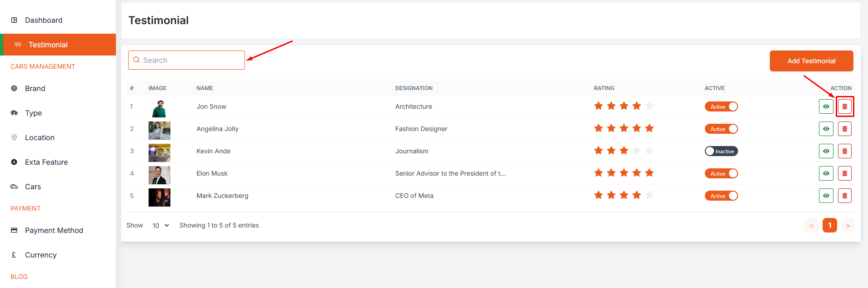The height and width of the screenshot is (288, 868).
Task: Click the Add Testimonial button
Action: click(811, 61)
